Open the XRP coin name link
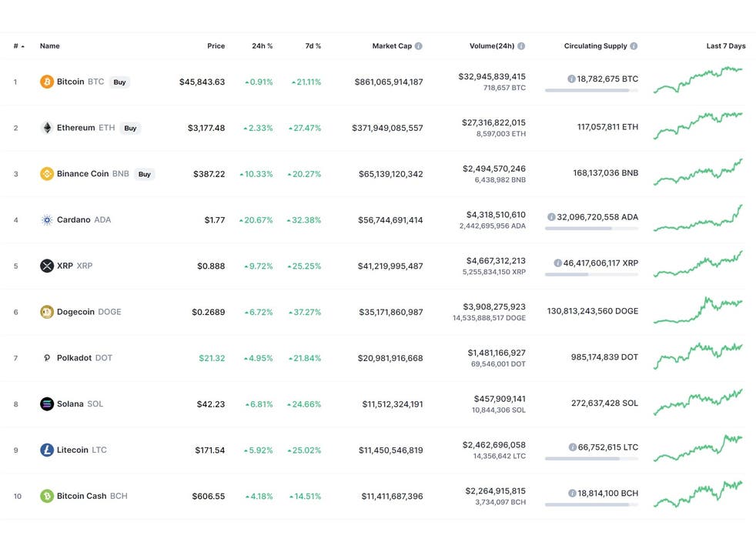 click(65, 266)
